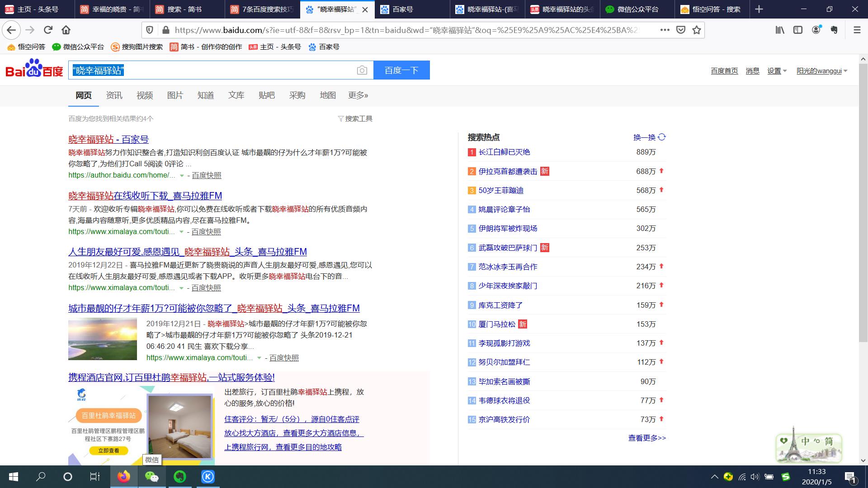
Task: Focus the Baidu search input box
Action: coord(212,70)
